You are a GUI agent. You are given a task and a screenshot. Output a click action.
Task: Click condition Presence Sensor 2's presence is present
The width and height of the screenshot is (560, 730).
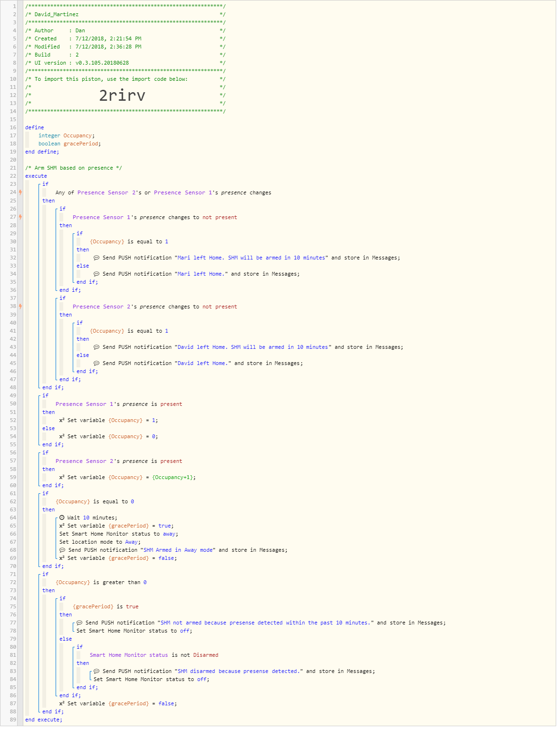119,461
